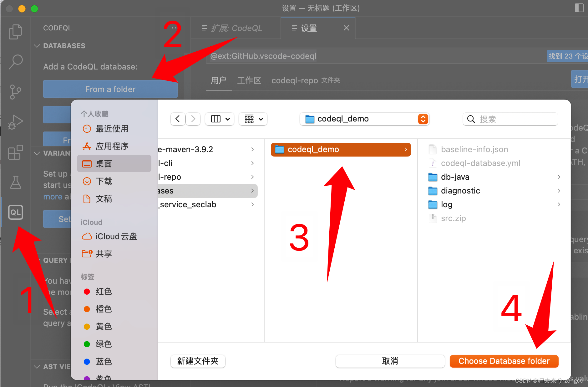The image size is (588, 387).
Task: Open the log folder
Action: pos(494,204)
